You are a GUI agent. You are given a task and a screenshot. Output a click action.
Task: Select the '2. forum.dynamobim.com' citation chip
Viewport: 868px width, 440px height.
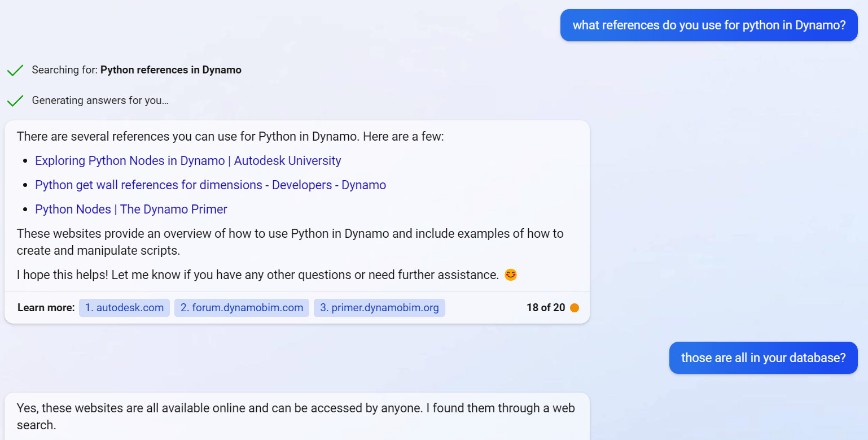(242, 307)
